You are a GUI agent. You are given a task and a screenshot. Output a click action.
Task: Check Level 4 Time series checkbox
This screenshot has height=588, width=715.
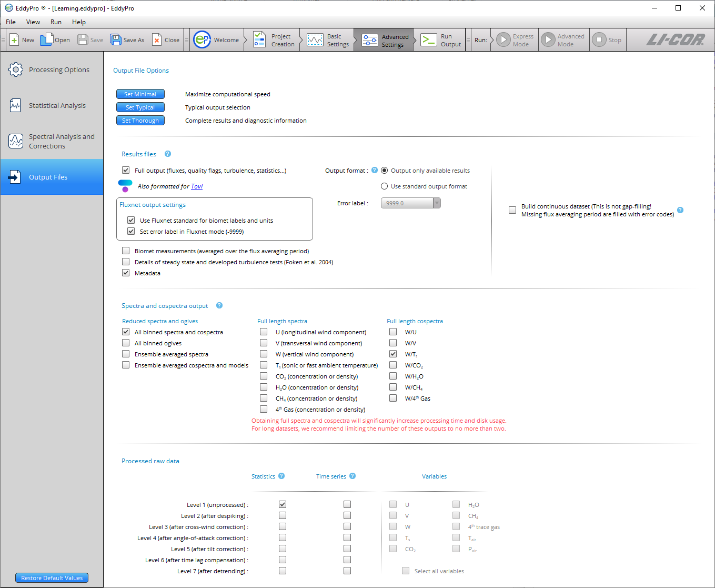click(x=347, y=537)
